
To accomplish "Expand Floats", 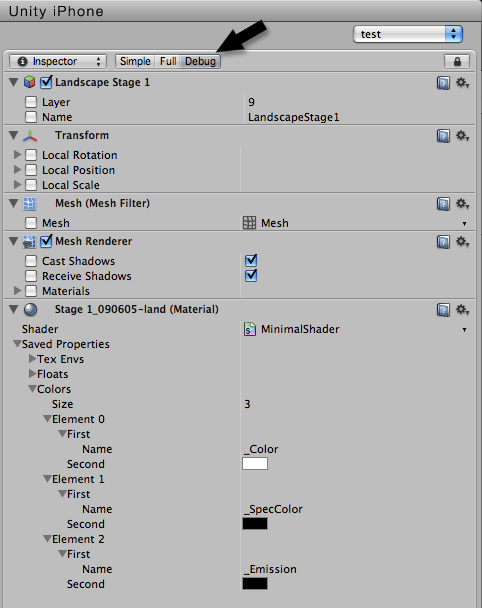I will pos(33,374).
